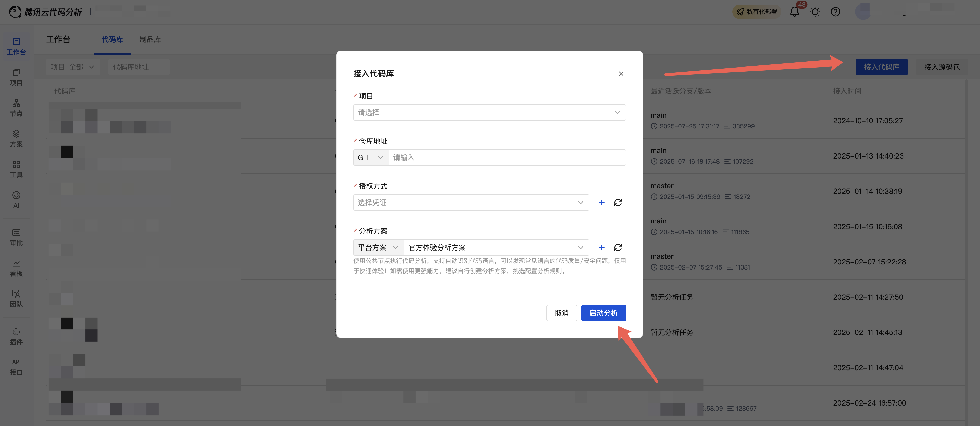Open the GIT repository type dropdown
This screenshot has height=426, width=980.
click(370, 158)
